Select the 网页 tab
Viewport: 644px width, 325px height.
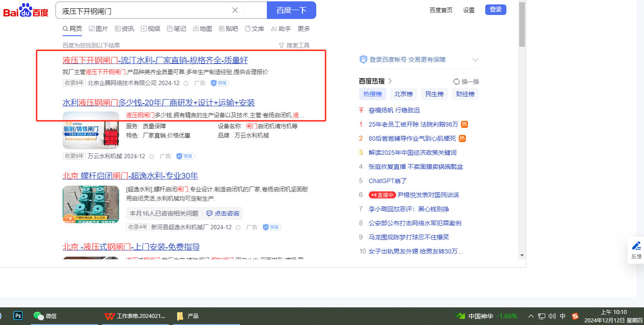pyautogui.click(x=72, y=29)
